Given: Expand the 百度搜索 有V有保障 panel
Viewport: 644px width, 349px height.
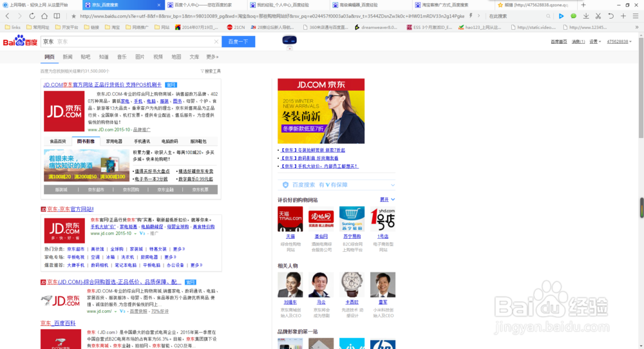Looking at the screenshot, I should coord(336,185).
